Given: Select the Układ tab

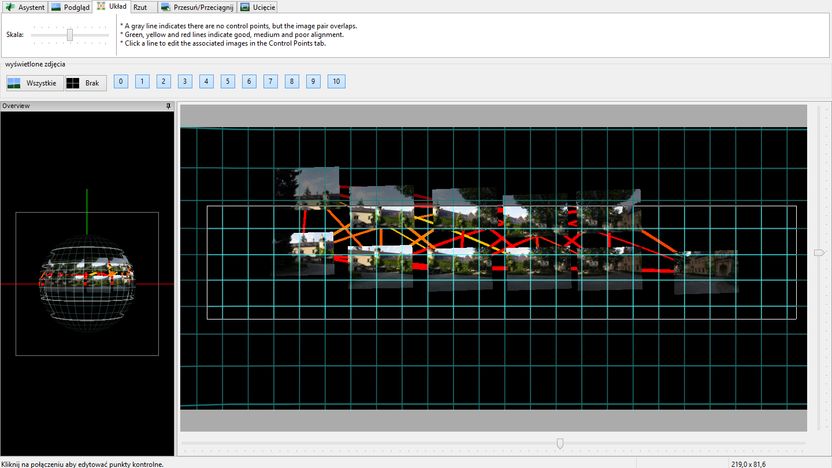Looking at the screenshot, I should tap(111, 6).
